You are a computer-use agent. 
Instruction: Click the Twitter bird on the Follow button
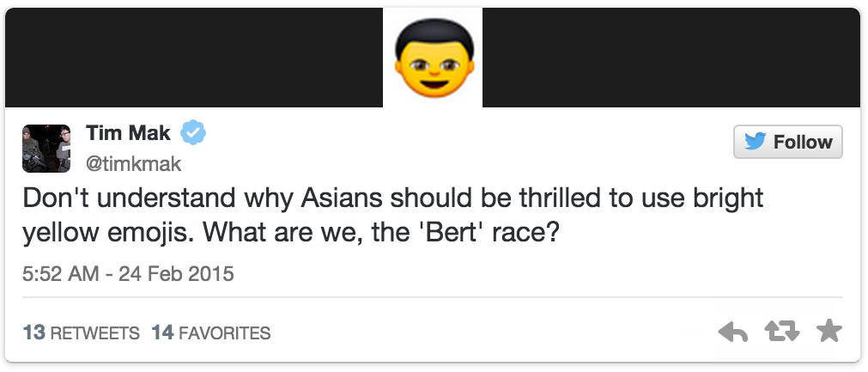tap(756, 142)
